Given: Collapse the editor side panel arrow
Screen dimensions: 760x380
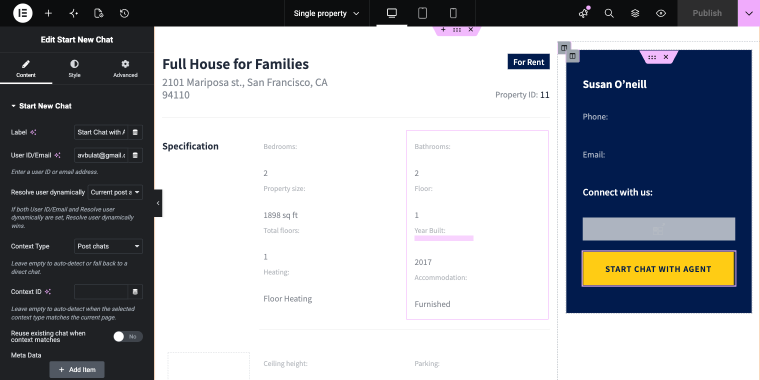Looking at the screenshot, I should [x=158, y=203].
